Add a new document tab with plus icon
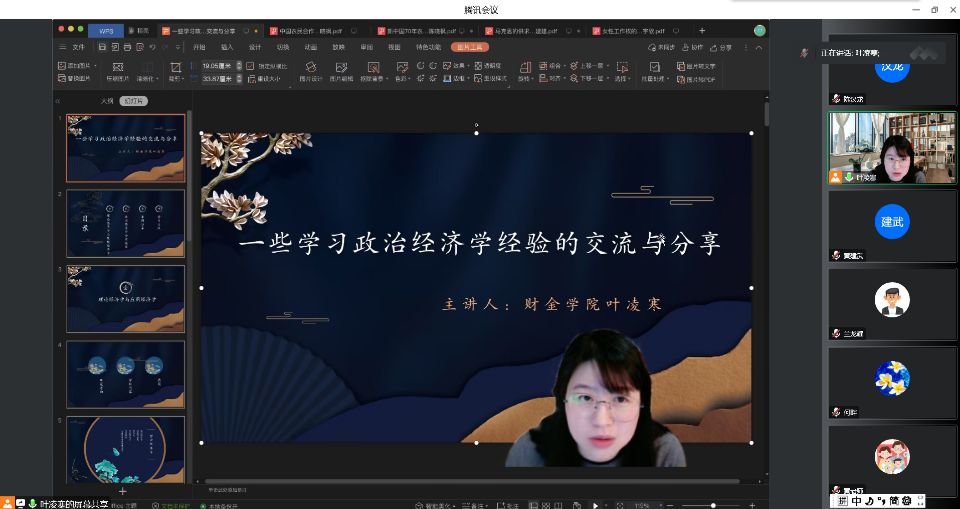This screenshot has width=960, height=509. click(702, 31)
